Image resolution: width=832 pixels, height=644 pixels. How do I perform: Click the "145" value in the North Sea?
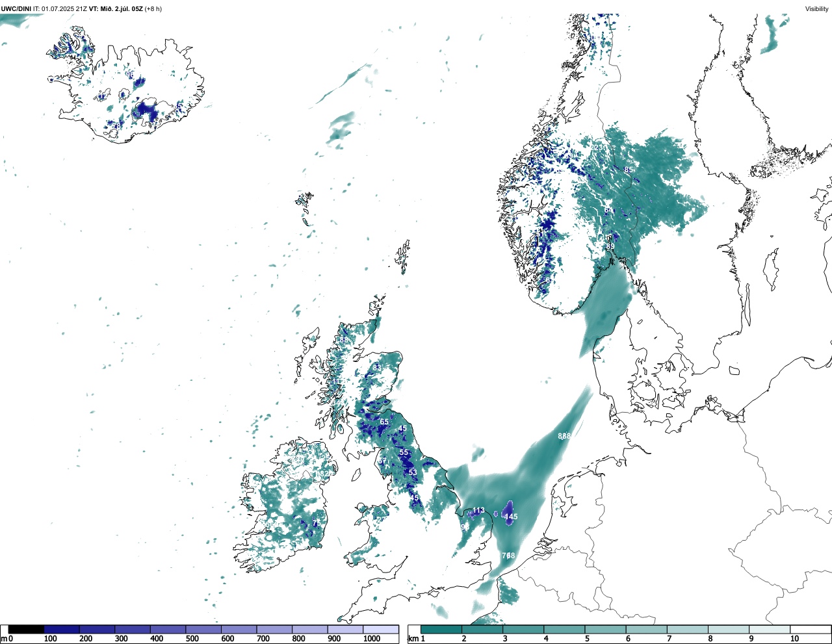coord(512,517)
